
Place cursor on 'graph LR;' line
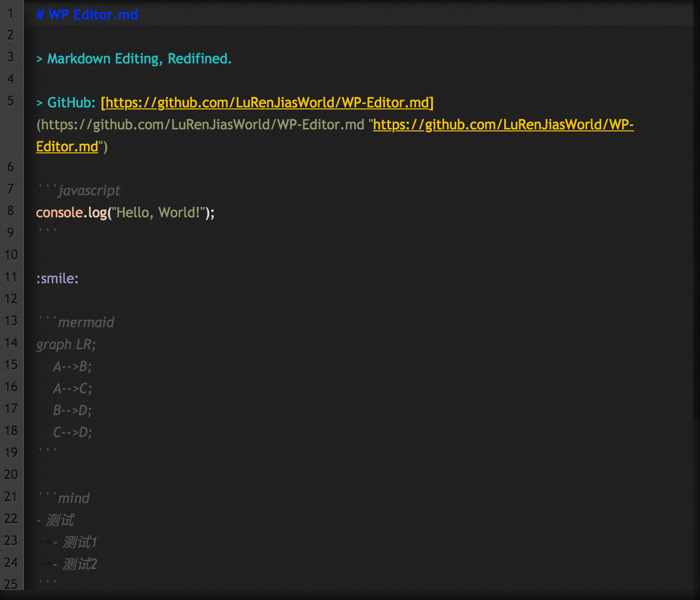tap(66, 344)
